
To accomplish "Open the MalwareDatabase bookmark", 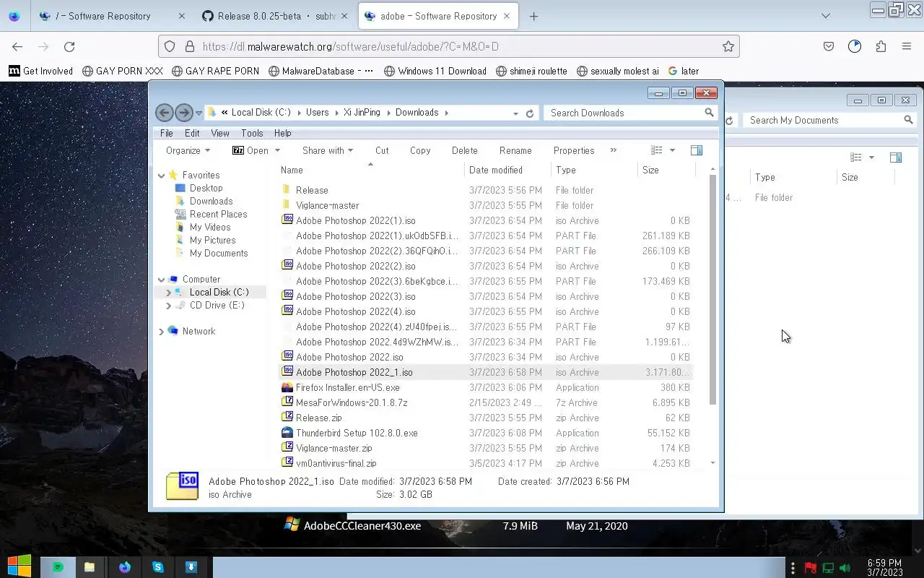I will [x=321, y=71].
